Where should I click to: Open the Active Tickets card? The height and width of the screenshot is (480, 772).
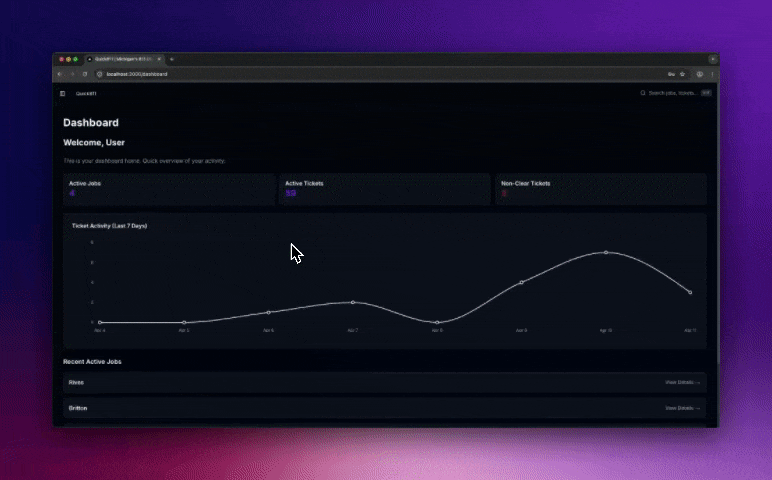385,189
